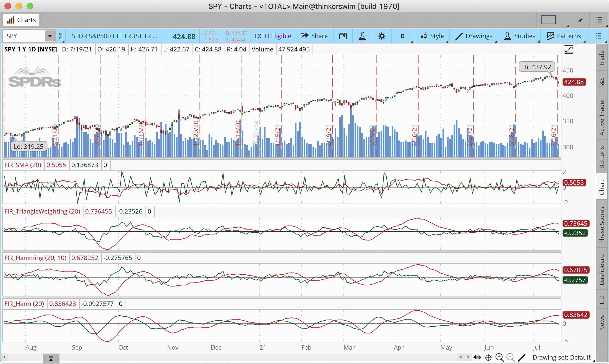Zoom in with magnifier plus icon
The image size is (609, 364).
pos(499,358)
